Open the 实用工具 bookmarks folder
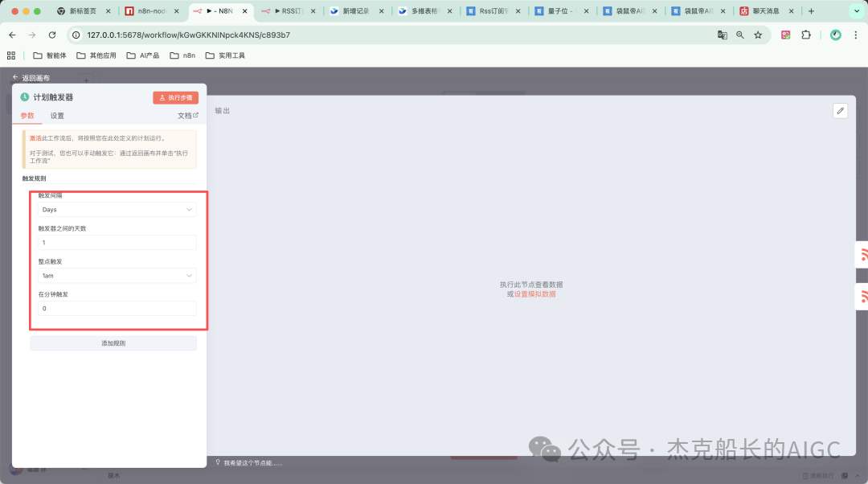868x484 pixels. pos(225,55)
